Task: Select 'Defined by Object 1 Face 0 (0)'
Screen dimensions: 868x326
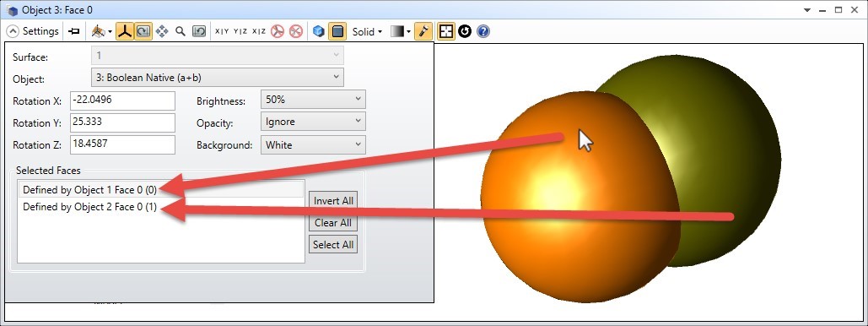Action: click(161, 190)
